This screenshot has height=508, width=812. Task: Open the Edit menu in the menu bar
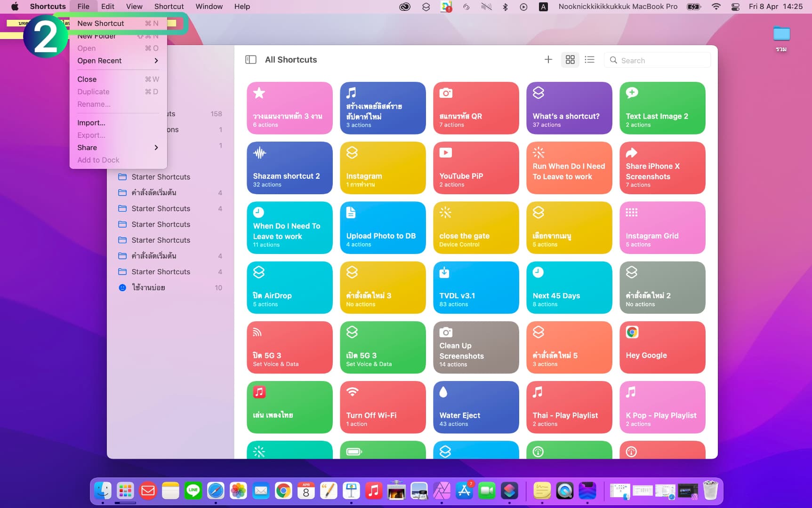pyautogui.click(x=107, y=7)
